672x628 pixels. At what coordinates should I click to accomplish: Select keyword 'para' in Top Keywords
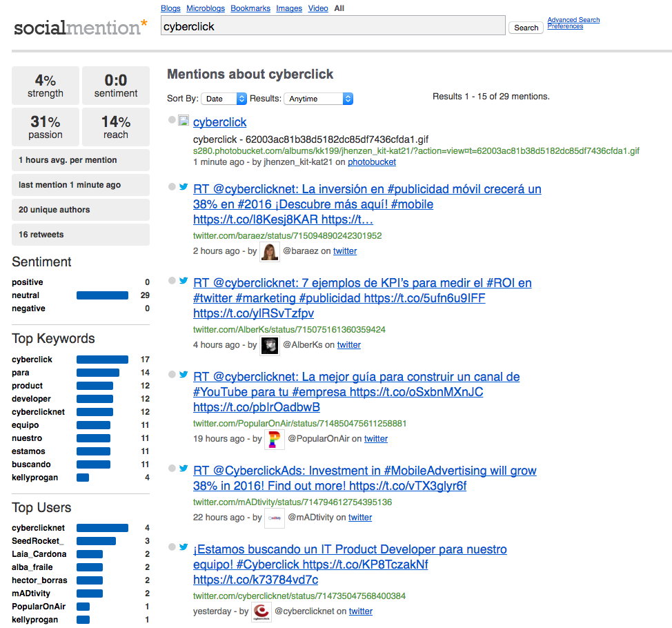(21, 373)
